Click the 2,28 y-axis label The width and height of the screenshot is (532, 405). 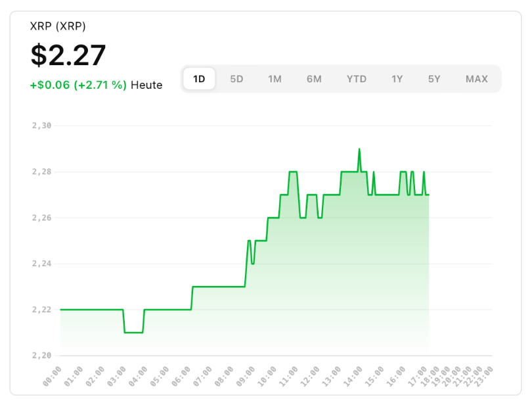[x=42, y=172]
